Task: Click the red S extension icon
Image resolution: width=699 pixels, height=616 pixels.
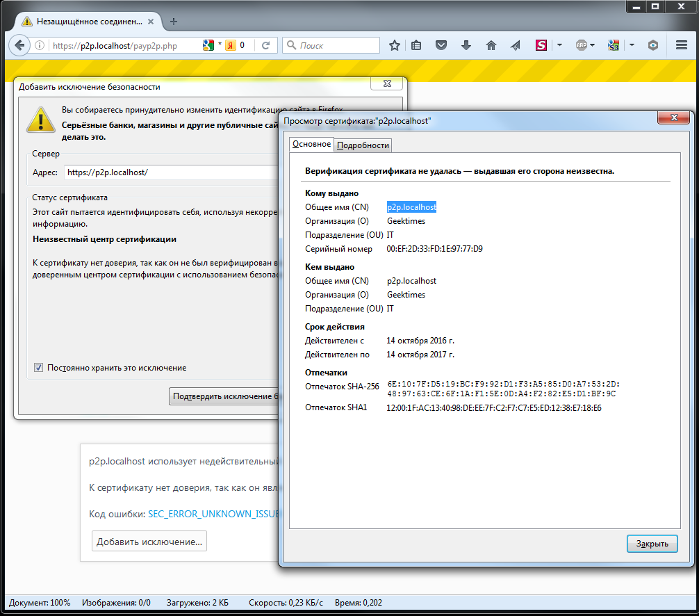Action: point(541,45)
